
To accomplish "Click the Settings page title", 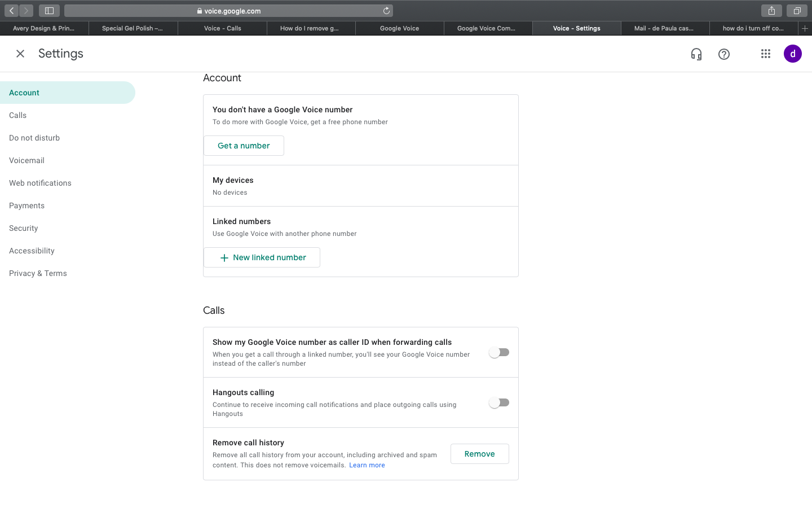I will pyautogui.click(x=61, y=54).
